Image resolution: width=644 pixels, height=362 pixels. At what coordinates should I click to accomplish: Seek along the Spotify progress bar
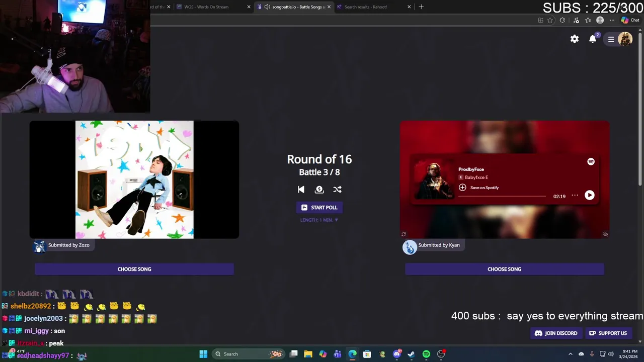coord(502,196)
